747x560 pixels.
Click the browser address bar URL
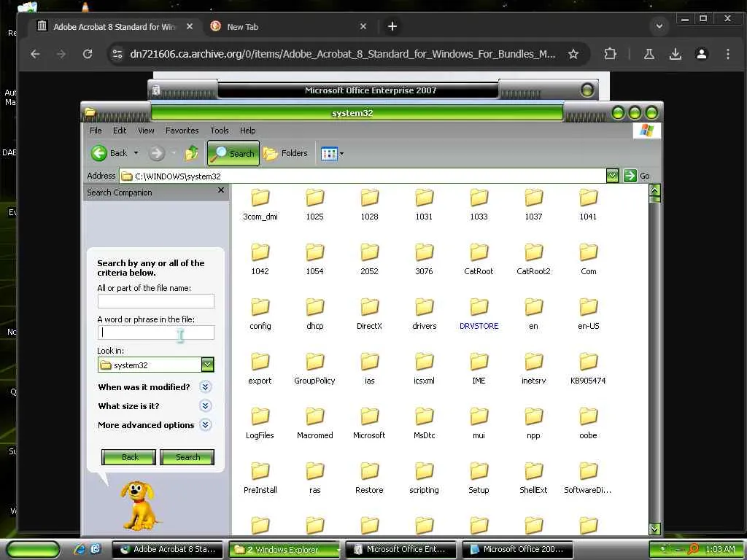click(x=343, y=54)
